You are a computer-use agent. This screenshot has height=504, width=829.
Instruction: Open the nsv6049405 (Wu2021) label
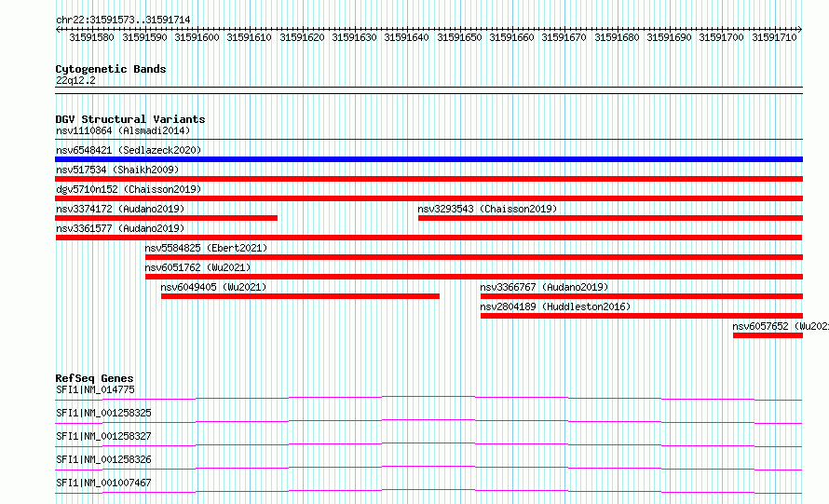click(x=213, y=287)
